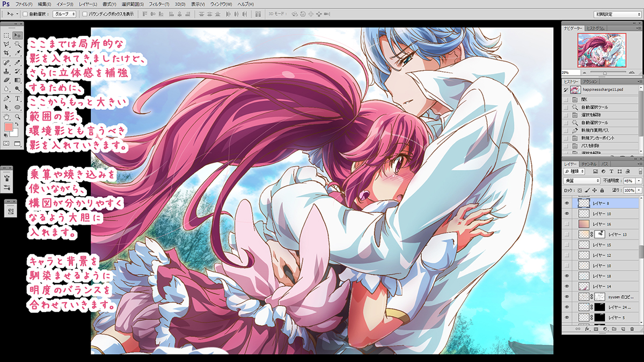The height and width of the screenshot is (362, 644).
Task: Expand the 初期設定 workspace dropdown
Action: coord(617,14)
